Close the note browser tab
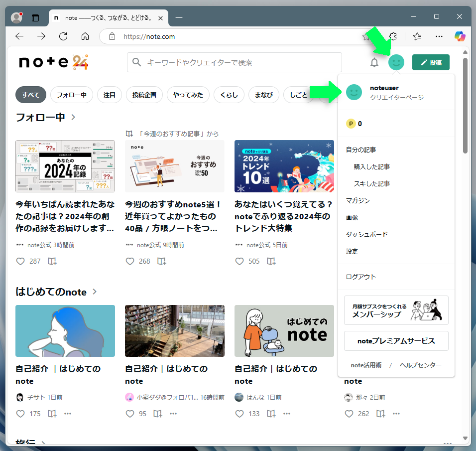 click(x=161, y=18)
